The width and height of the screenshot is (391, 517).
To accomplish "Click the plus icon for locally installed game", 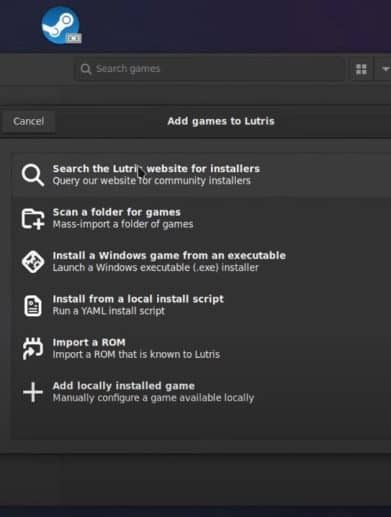I will pos(33,392).
